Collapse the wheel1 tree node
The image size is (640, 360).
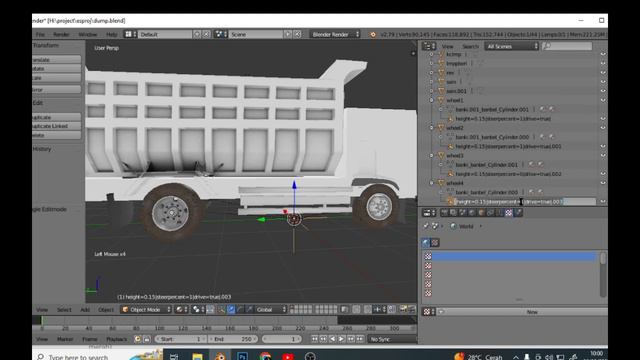tap(432, 100)
